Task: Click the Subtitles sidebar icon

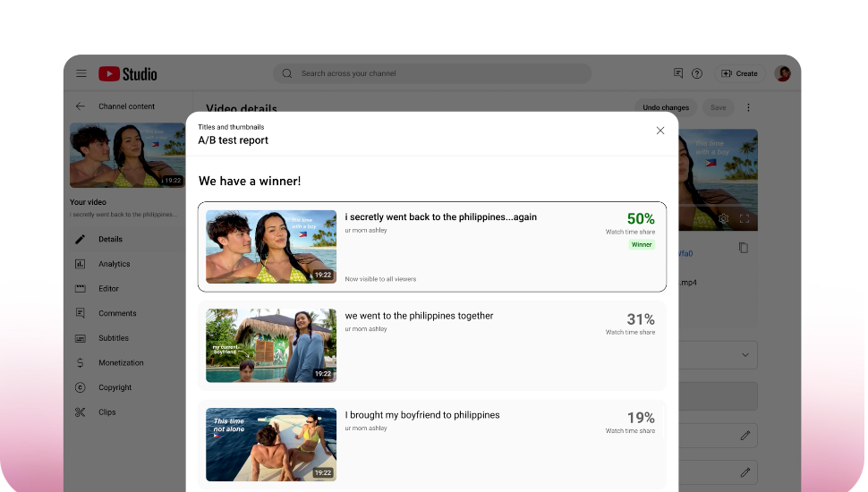Action: [x=81, y=338]
